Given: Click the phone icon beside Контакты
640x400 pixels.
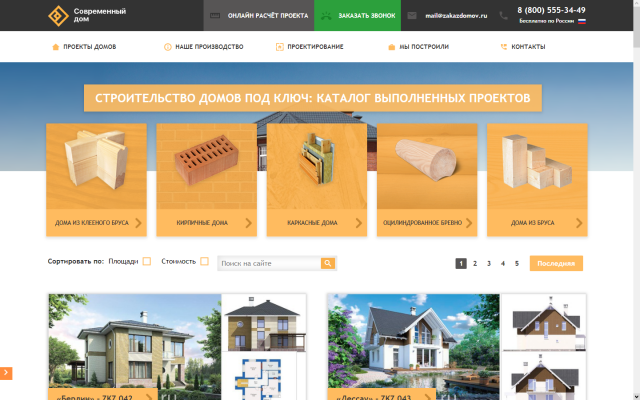Looking at the screenshot, I should [504, 47].
